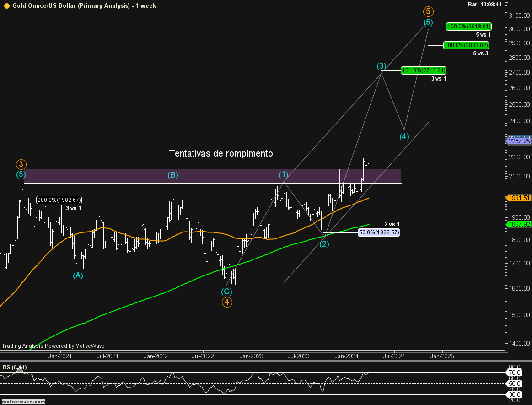Click the 2600.00 price axis value
The width and height of the screenshot is (532, 405).
click(x=520, y=88)
